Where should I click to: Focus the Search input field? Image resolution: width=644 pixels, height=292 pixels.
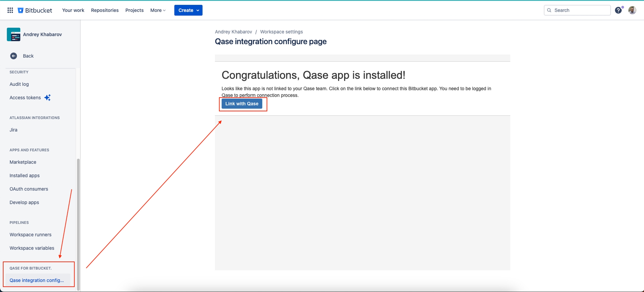pyautogui.click(x=580, y=10)
